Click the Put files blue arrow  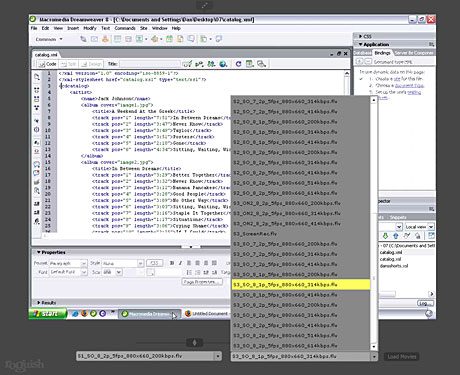click(396, 236)
